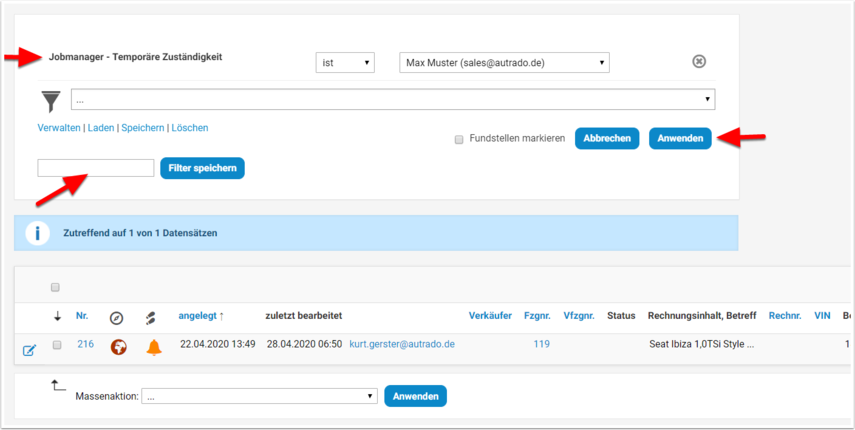Image resolution: width=855 pixels, height=430 pixels.
Task: Click the Verwalten link
Action: pyautogui.click(x=59, y=128)
